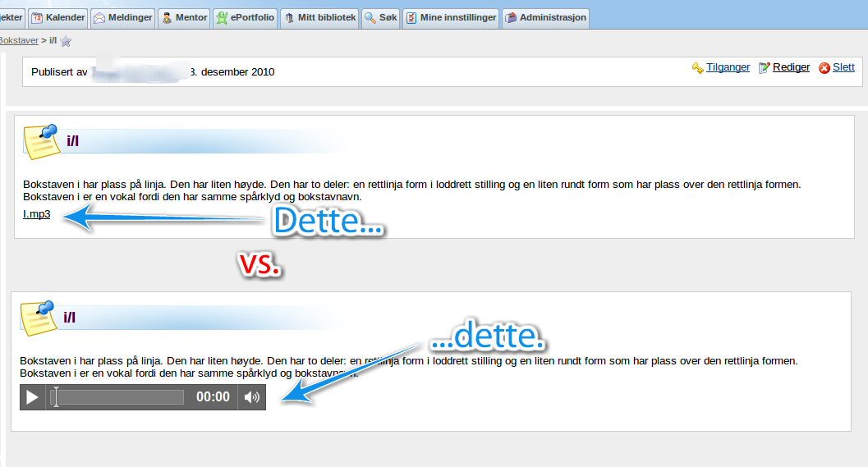
Task: Switch to the Mentor tab
Action: [x=184, y=17]
